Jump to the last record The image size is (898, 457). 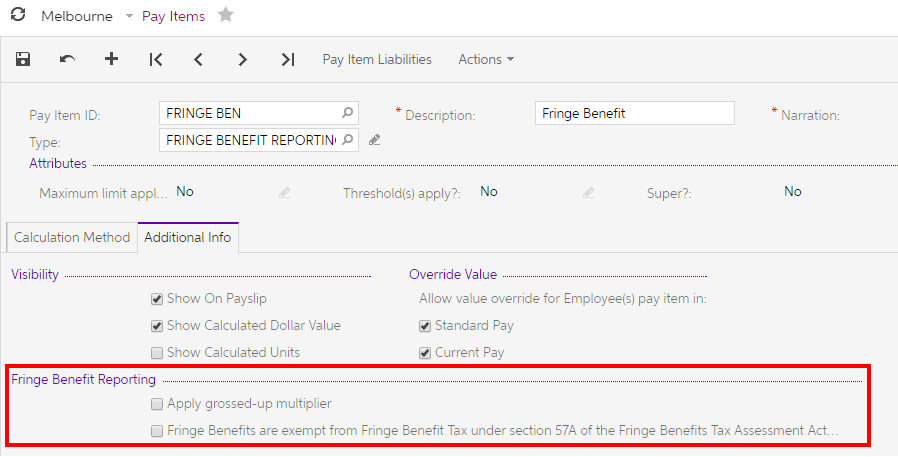[287, 60]
